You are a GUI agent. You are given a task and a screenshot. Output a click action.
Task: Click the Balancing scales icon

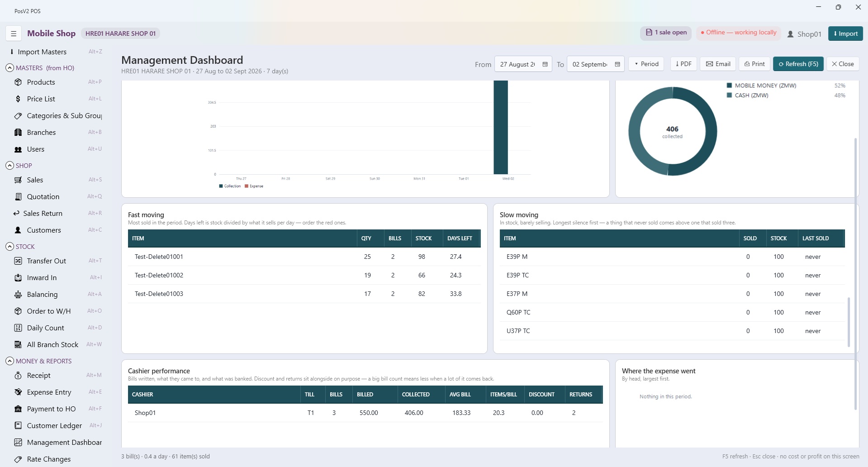pos(18,294)
